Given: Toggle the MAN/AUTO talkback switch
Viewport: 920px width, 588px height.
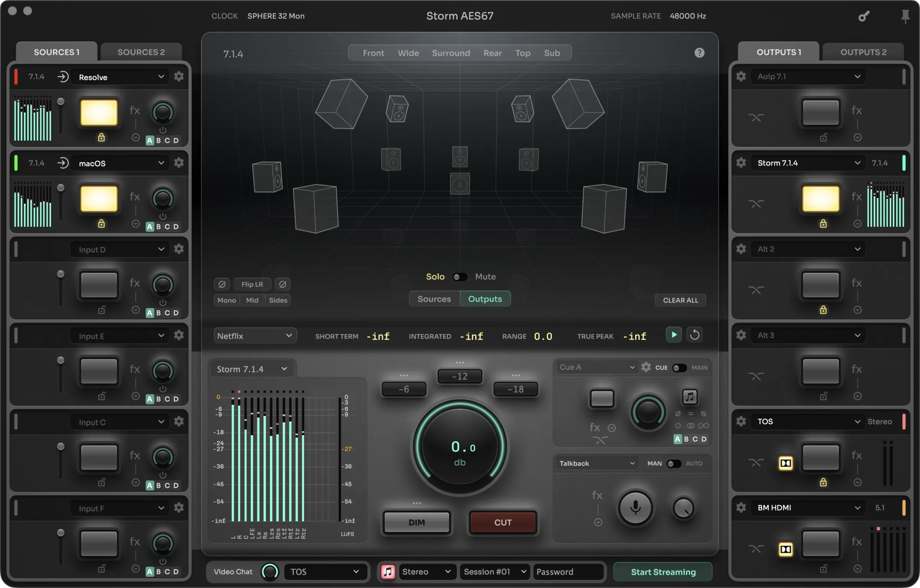Looking at the screenshot, I should point(674,464).
